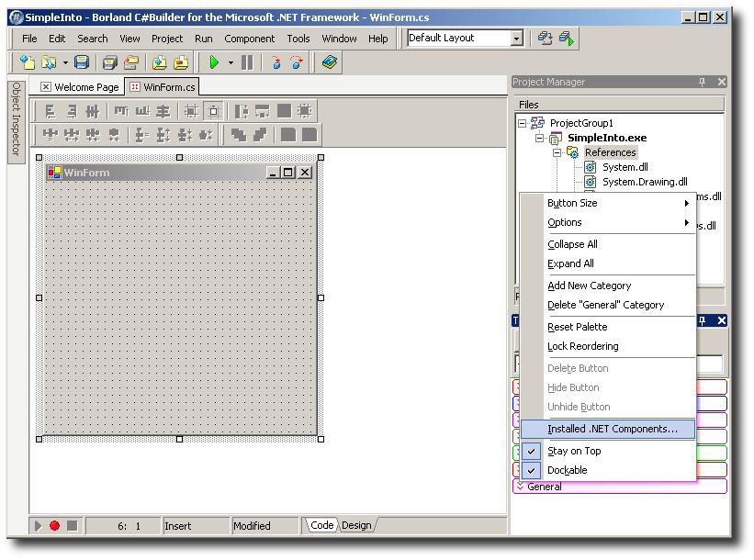This screenshot has height=560, width=754.
Task: Open the Default Layout dropdown arrow
Action: pyautogui.click(x=516, y=38)
